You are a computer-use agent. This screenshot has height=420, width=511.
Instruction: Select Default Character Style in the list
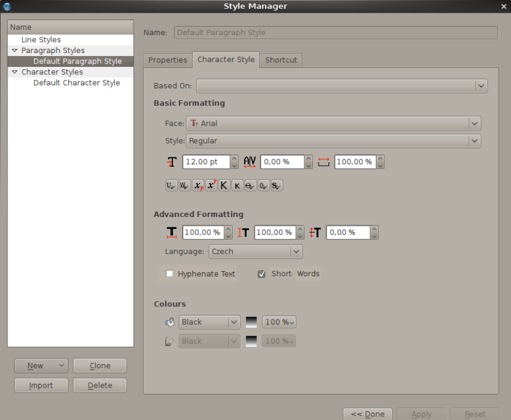(x=76, y=83)
